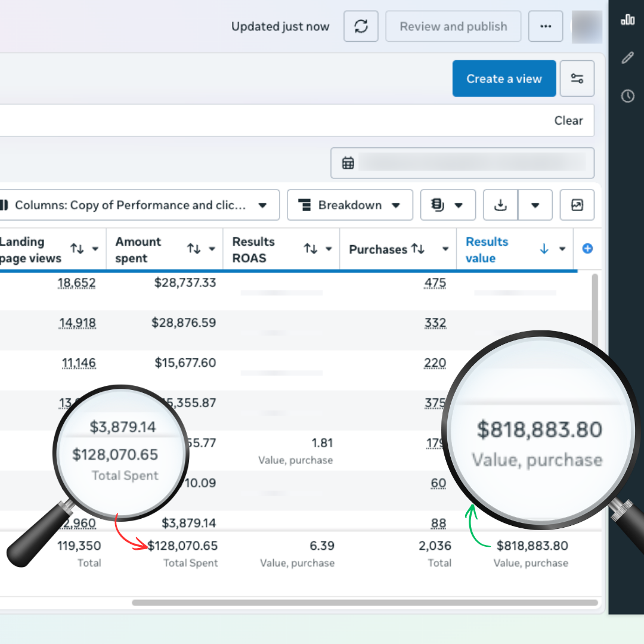Sort by Amount spent arrows
Viewport: 644px width, 644px height.
[193, 249]
